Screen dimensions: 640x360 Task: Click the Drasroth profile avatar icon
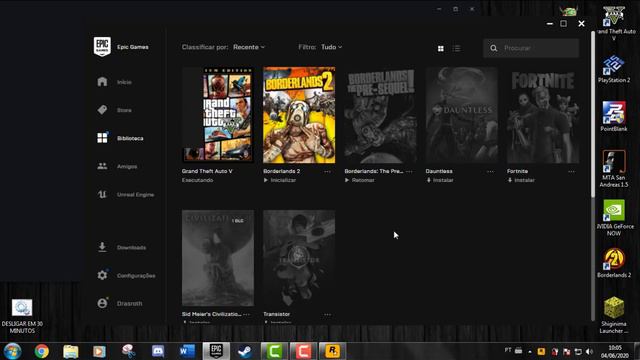tap(102, 303)
